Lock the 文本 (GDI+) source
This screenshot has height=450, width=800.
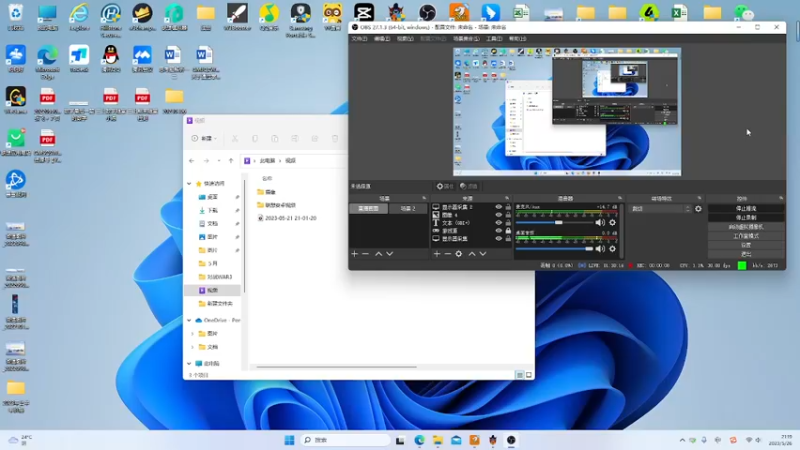tap(508, 222)
